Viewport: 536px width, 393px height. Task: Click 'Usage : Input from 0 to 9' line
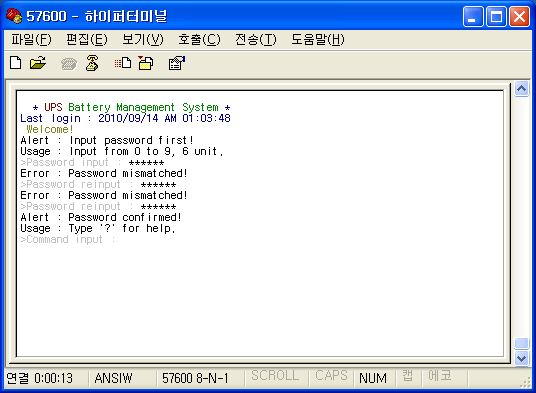[x=122, y=151]
